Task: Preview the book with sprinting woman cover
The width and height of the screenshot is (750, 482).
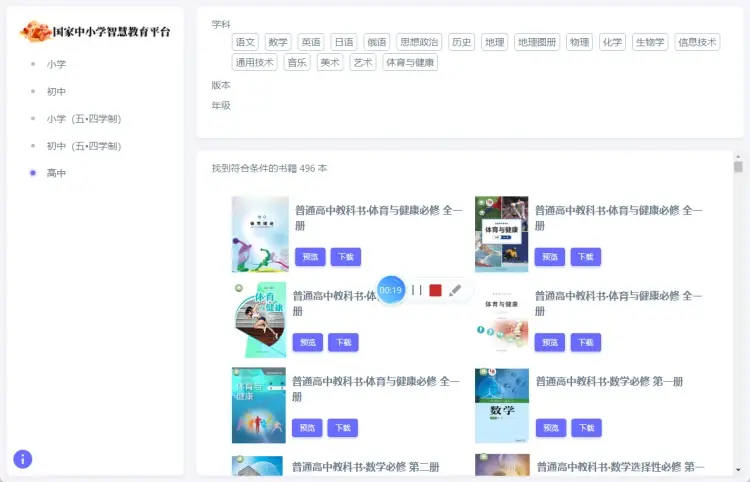Action: (308, 342)
